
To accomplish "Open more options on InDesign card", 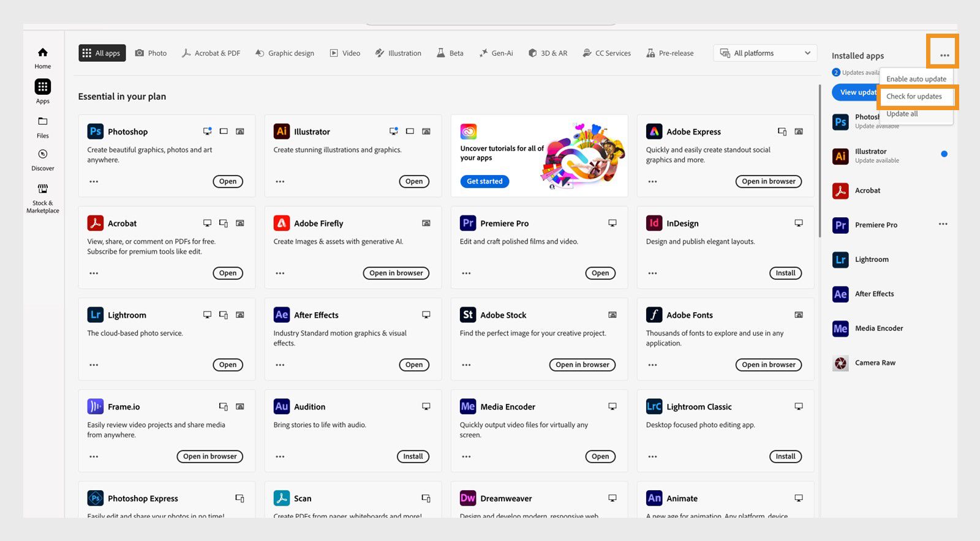I will [x=652, y=274].
